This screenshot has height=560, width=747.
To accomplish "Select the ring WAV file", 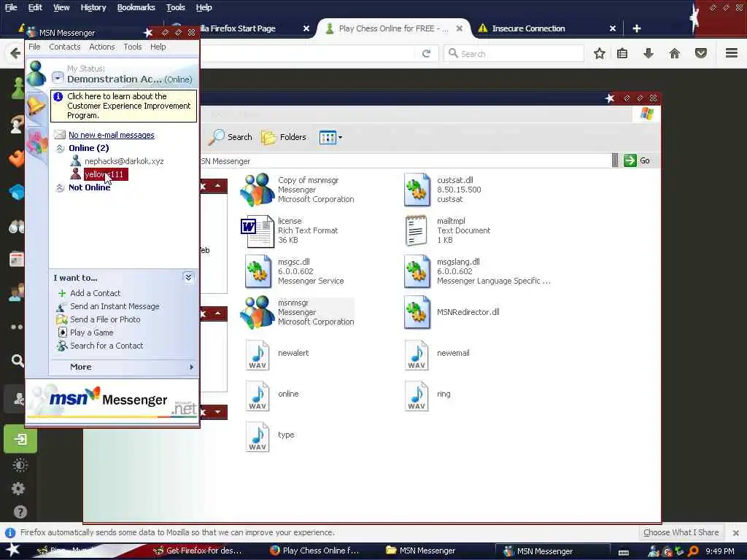I will pos(427,394).
